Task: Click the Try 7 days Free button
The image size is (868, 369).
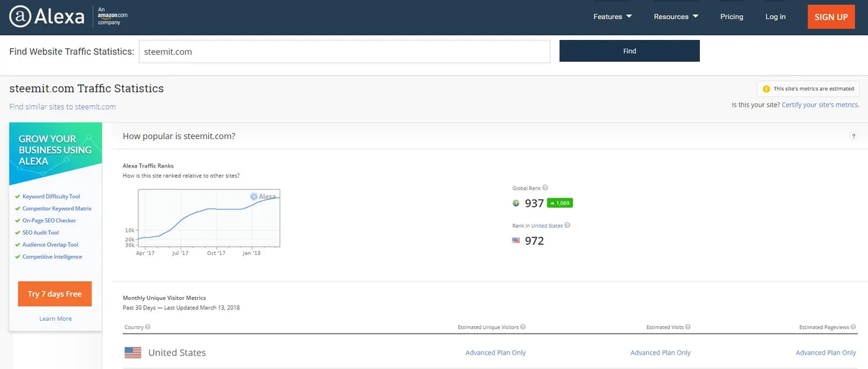Action: 55,294
